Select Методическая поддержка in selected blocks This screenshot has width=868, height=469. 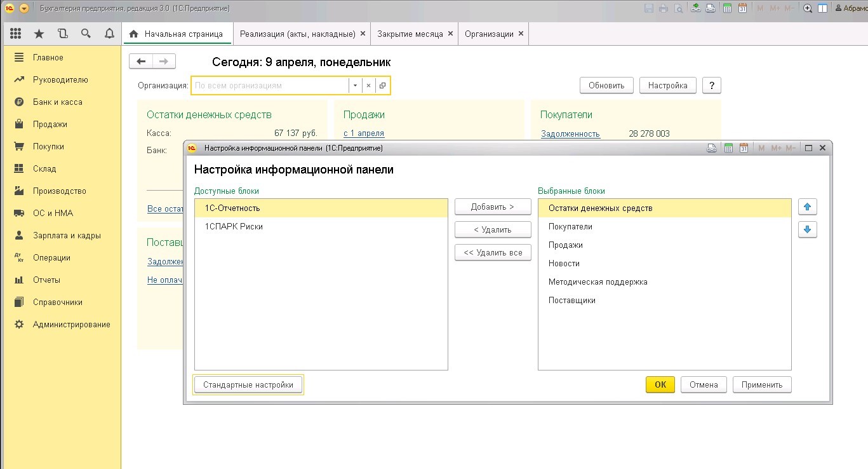[x=665, y=282]
